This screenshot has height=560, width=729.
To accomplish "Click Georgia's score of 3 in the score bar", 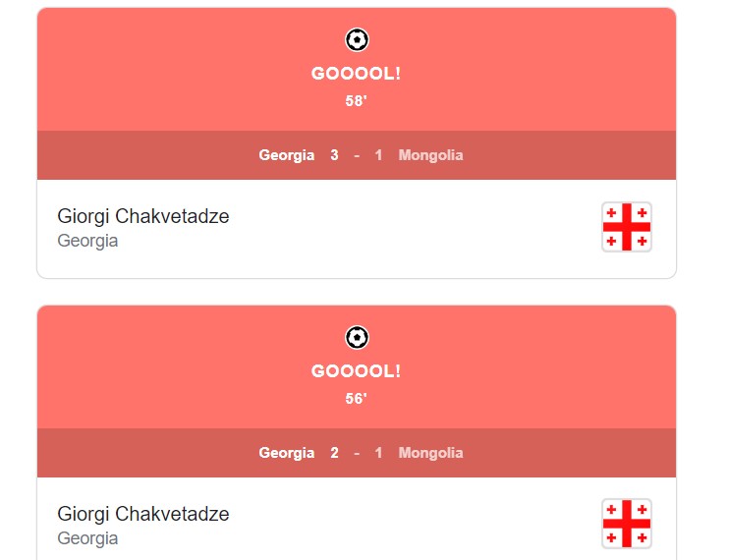I will 334,155.
